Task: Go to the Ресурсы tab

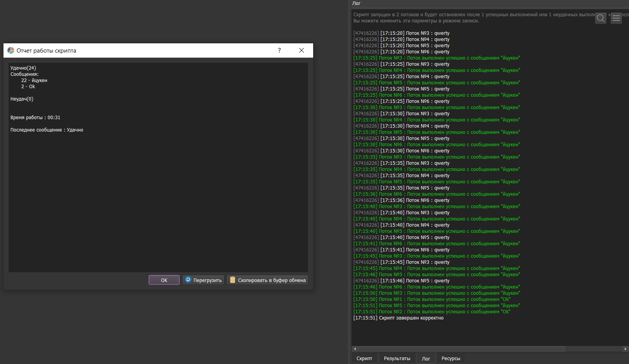Action: pyautogui.click(x=451, y=359)
